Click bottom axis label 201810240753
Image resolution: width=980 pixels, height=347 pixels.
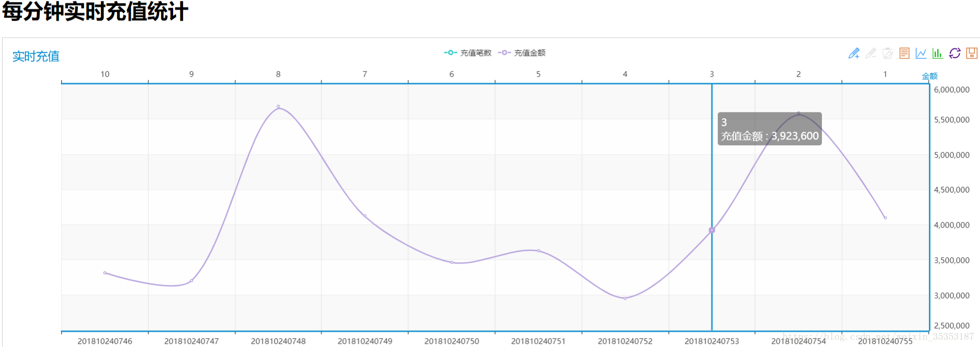click(712, 341)
